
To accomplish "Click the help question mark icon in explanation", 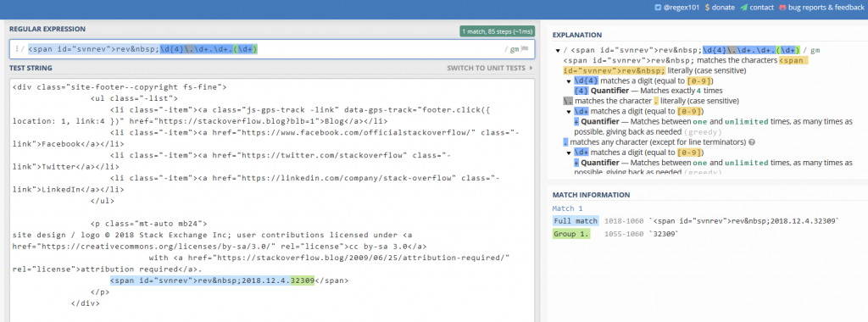I will (x=752, y=142).
